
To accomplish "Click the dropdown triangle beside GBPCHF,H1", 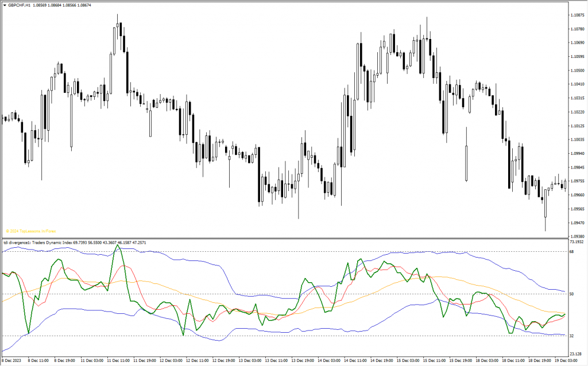I will click(4, 5).
